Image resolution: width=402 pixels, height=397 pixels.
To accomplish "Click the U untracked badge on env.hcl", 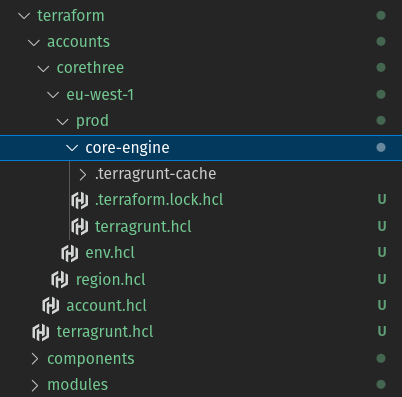I will coord(382,252).
